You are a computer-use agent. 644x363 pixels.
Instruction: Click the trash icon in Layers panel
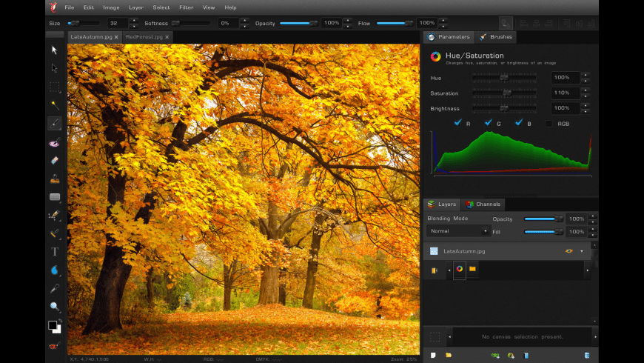pyautogui.click(x=586, y=356)
